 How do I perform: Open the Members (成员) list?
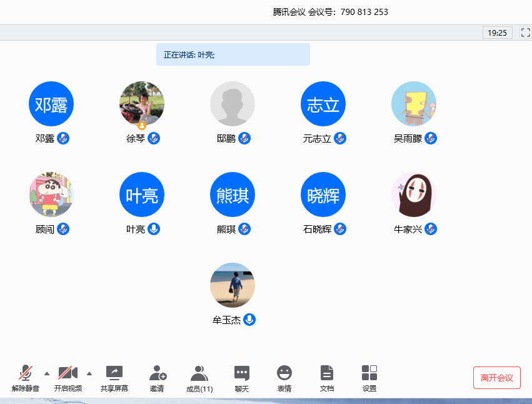point(199,374)
